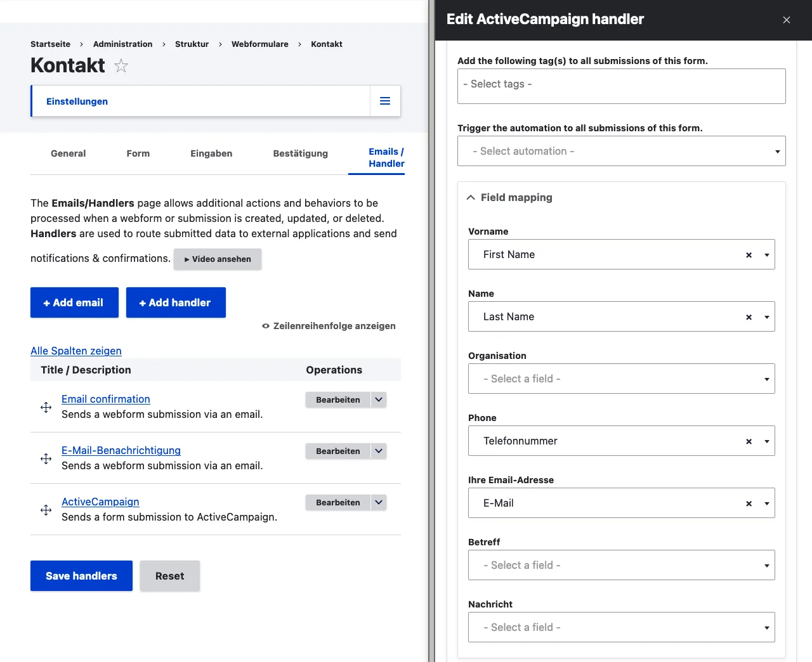Open the Organisation field selector
This screenshot has height=662, width=812.
622,379
